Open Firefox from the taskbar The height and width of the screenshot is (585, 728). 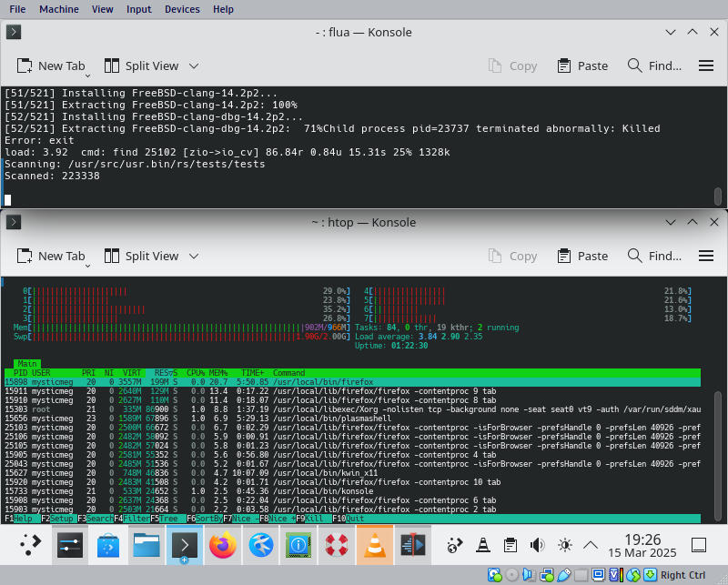pos(221,546)
